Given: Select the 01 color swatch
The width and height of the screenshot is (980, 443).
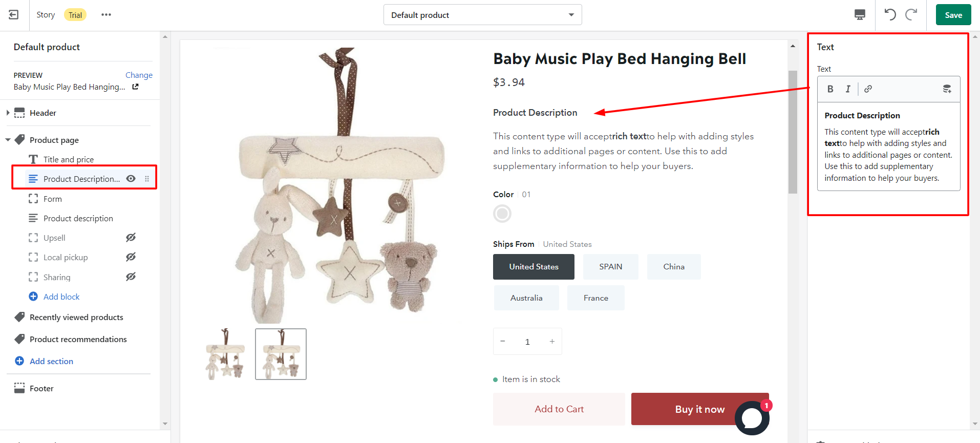Looking at the screenshot, I should pos(502,214).
